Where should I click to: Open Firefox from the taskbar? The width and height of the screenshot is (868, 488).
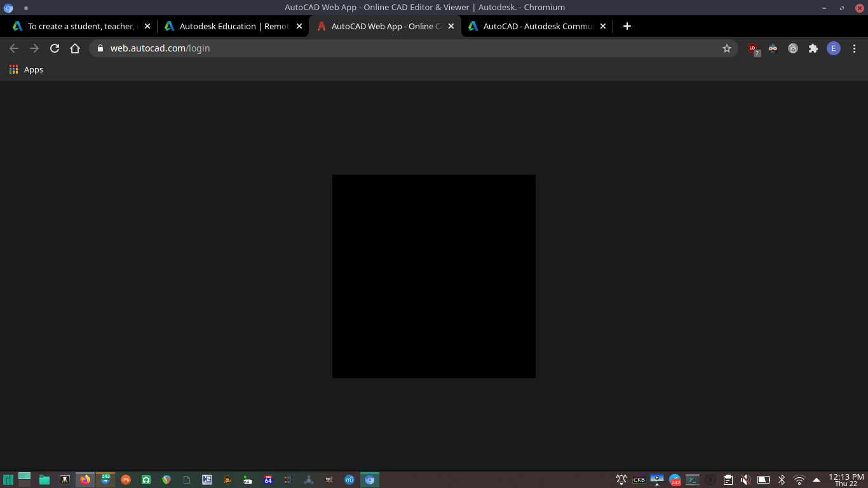tap(85, 480)
